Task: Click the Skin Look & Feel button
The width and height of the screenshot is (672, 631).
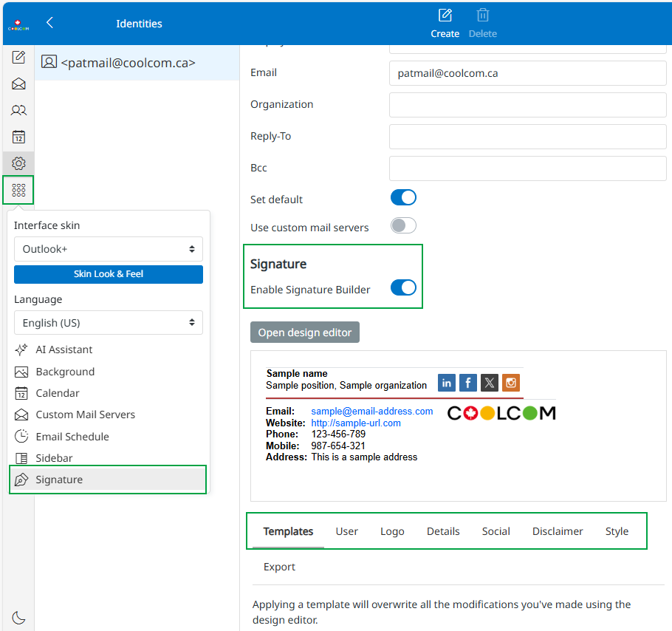Action: click(x=109, y=274)
